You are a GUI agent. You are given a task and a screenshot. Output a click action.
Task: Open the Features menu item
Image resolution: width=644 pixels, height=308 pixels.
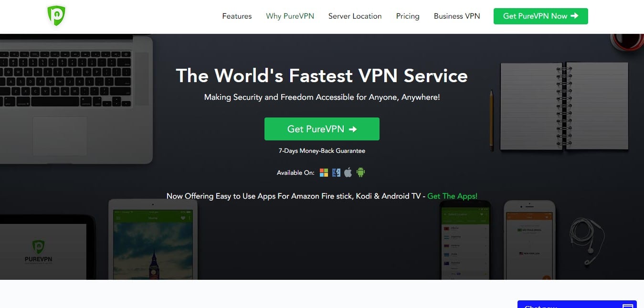pyautogui.click(x=237, y=16)
